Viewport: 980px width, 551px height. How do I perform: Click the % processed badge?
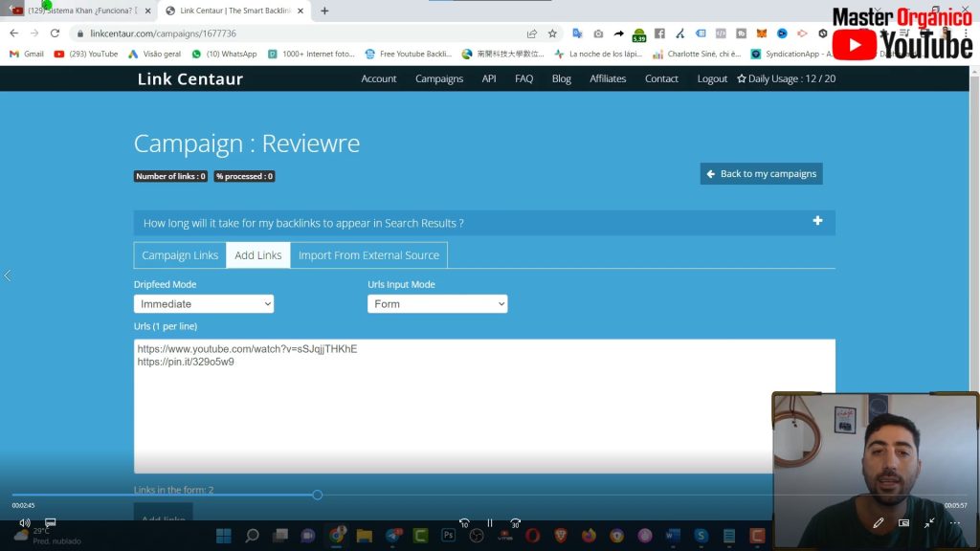point(244,176)
